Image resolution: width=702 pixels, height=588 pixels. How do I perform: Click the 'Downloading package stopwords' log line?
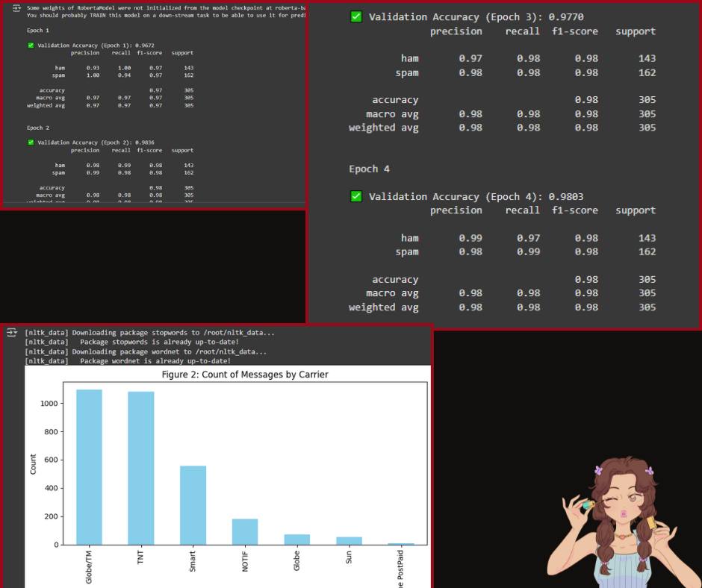pos(149,333)
